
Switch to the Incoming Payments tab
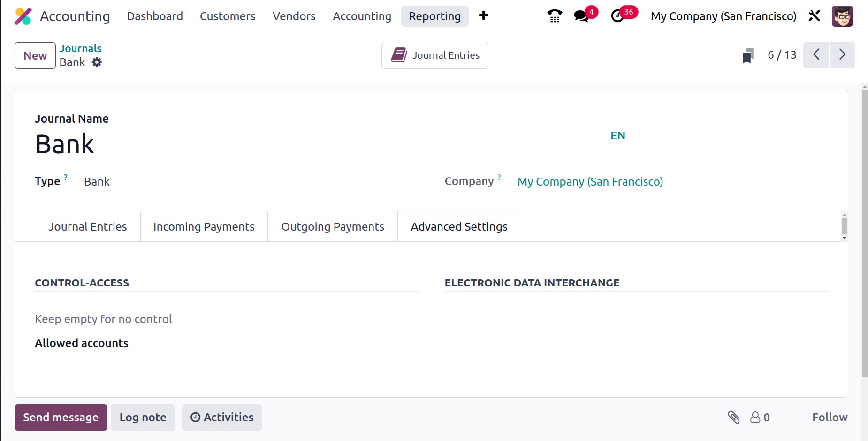pos(204,226)
